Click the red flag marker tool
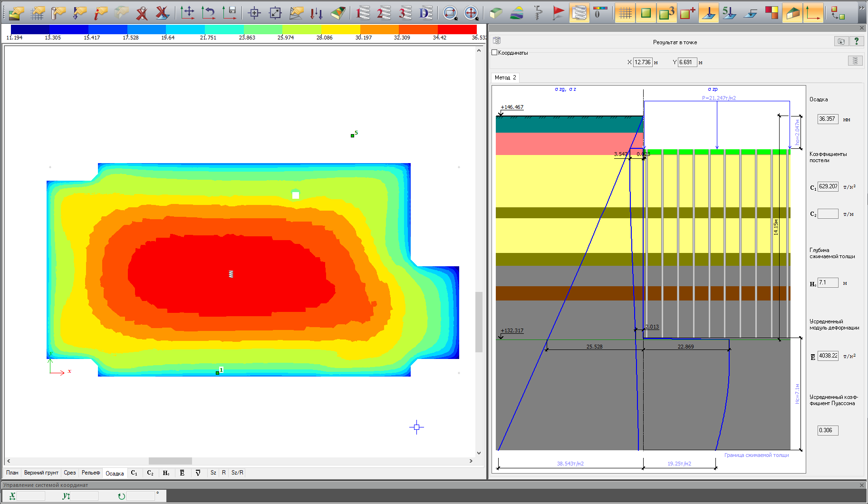This screenshot has width=868, height=504. click(x=559, y=13)
